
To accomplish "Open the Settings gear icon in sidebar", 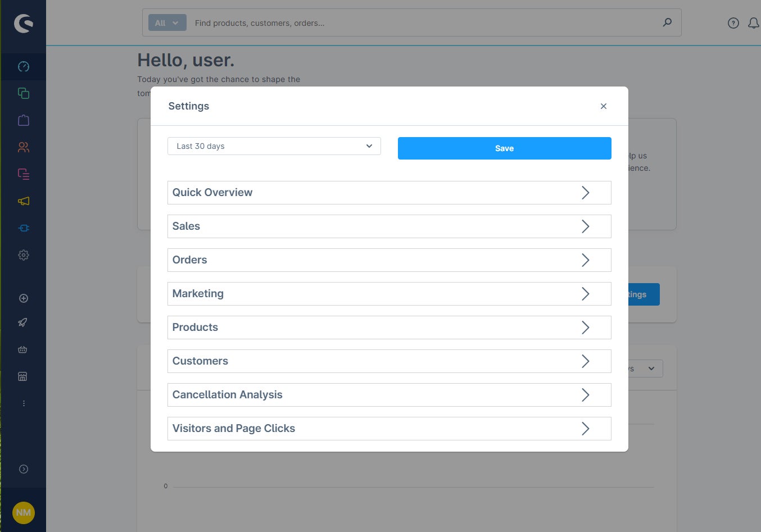I will (x=24, y=255).
